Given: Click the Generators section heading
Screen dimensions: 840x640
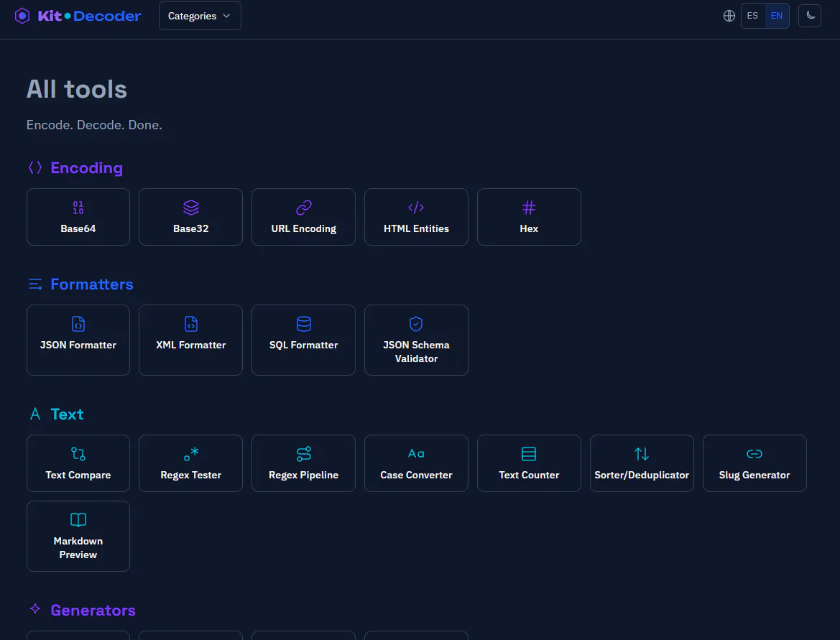Looking at the screenshot, I should (93, 611).
